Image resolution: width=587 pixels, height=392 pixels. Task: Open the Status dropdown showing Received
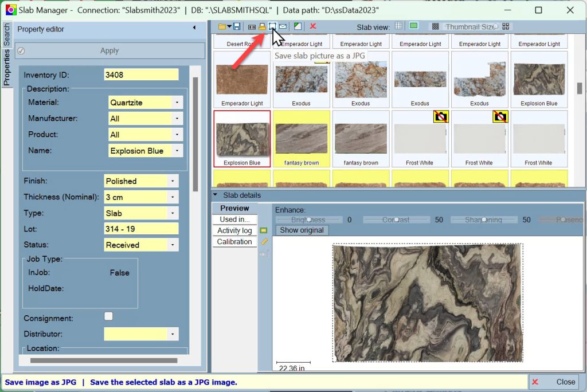tap(173, 245)
